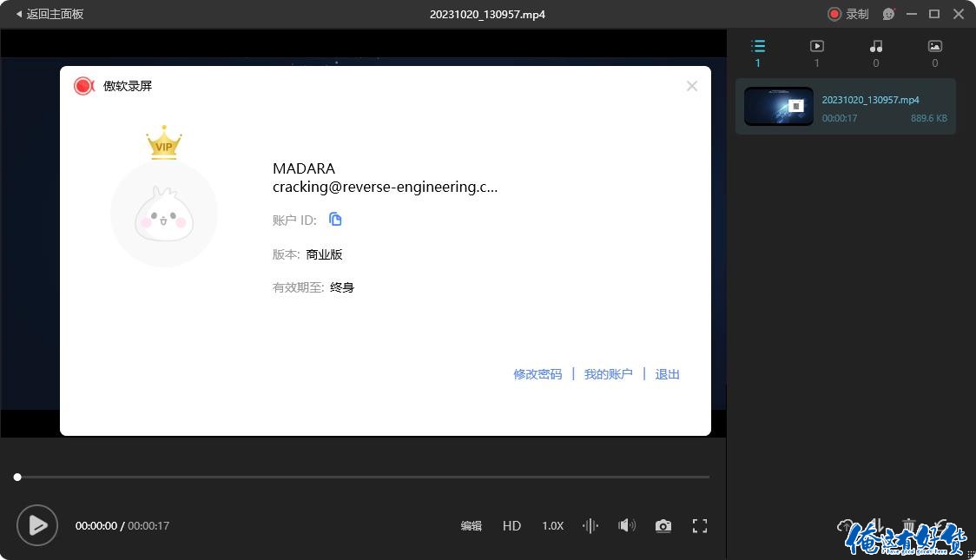This screenshot has width=976, height=560.
Task: Open the 编辑 video editor
Action: click(x=472, y=526)
